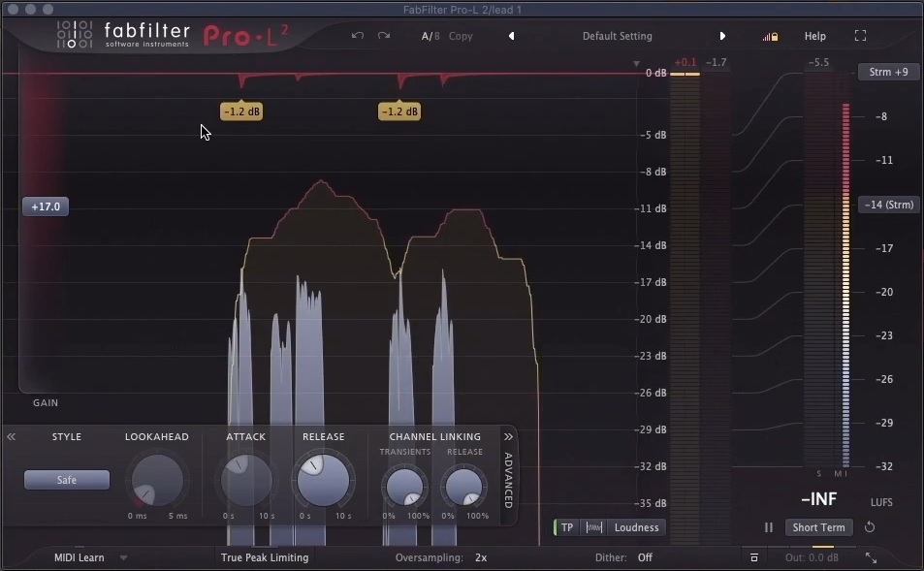
Task: Enter full screen mode
Action: 860,36
